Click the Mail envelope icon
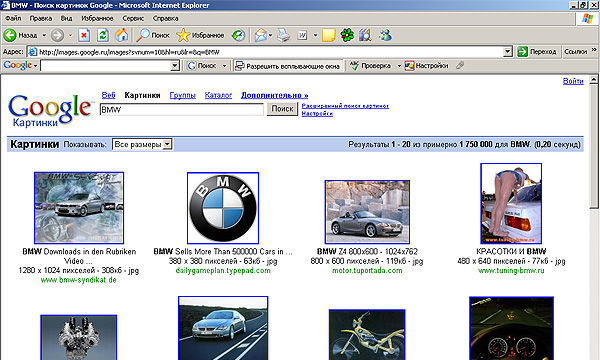This screenshot has width=600, height=360. tap(261, 36)
